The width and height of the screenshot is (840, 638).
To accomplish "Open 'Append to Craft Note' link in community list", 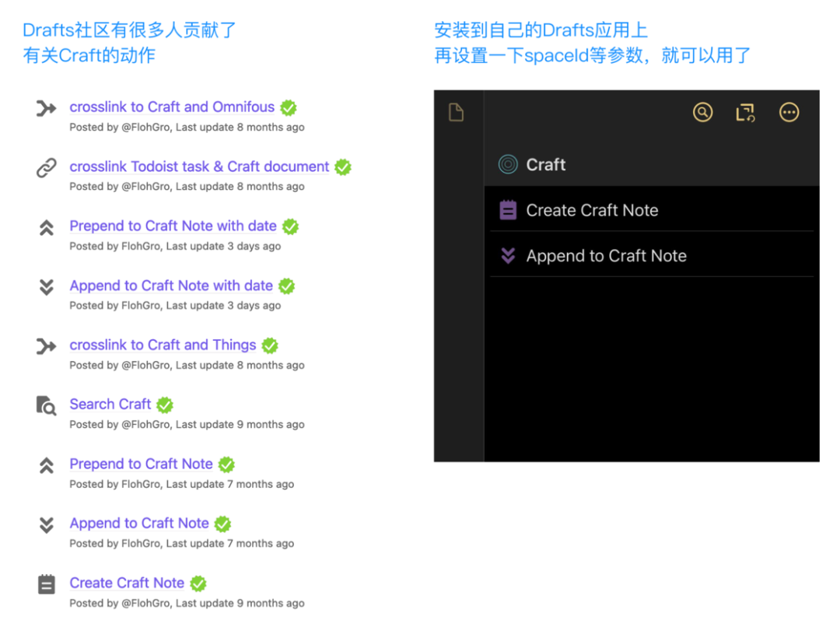I will pyautogui.click(x=139, y=524).
